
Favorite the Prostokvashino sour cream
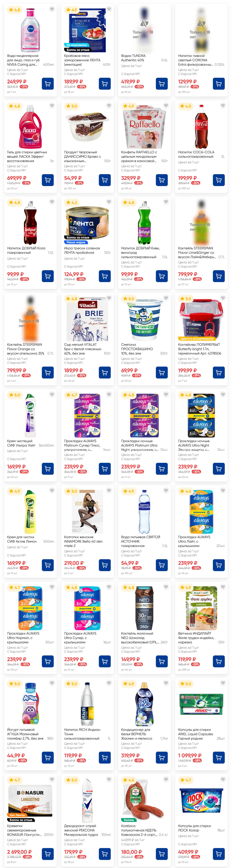(166, 298)
